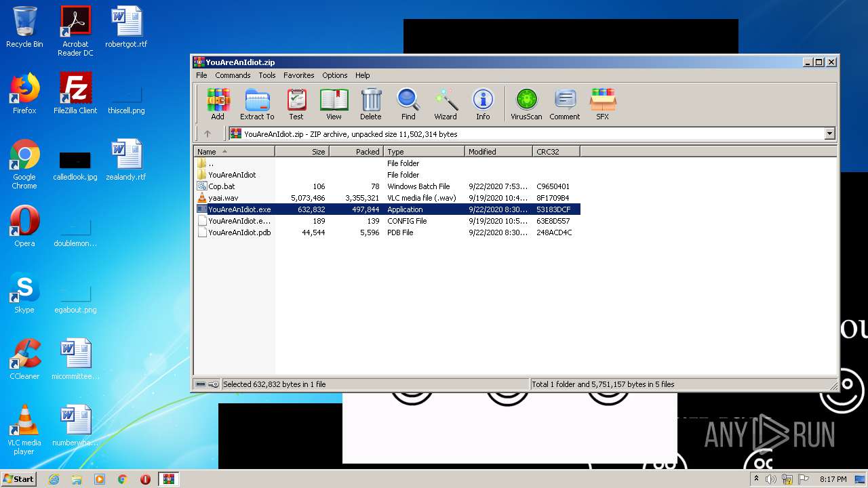Screen dimensions: 868x488
Task: Open robertgot.rtf desktop file
Action: coord(126,27)
